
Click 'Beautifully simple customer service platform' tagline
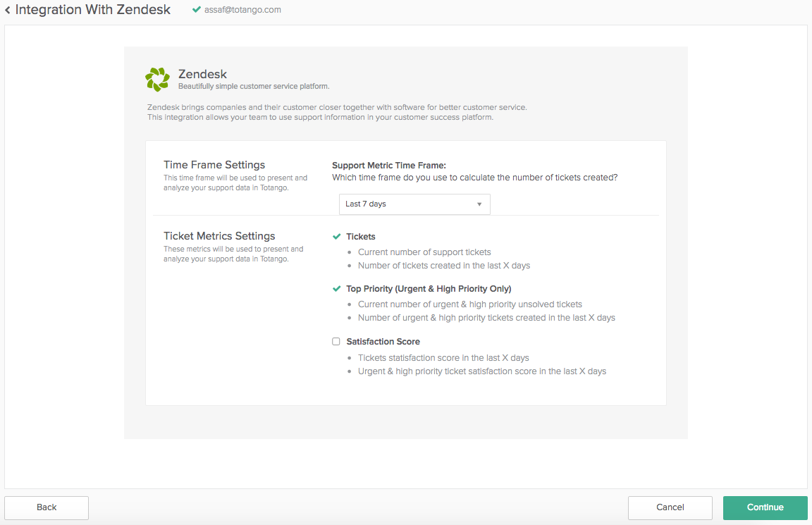click(254, 87)
